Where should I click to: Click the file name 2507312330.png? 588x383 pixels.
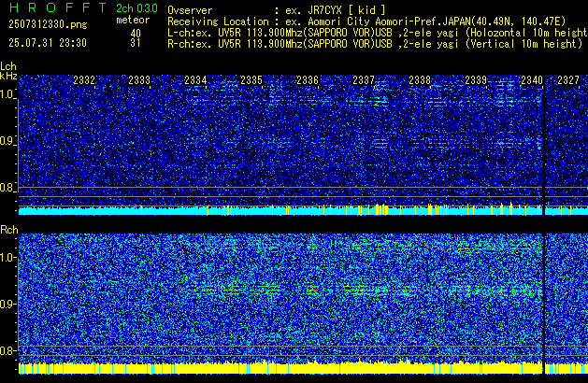[x=48, y=24]
